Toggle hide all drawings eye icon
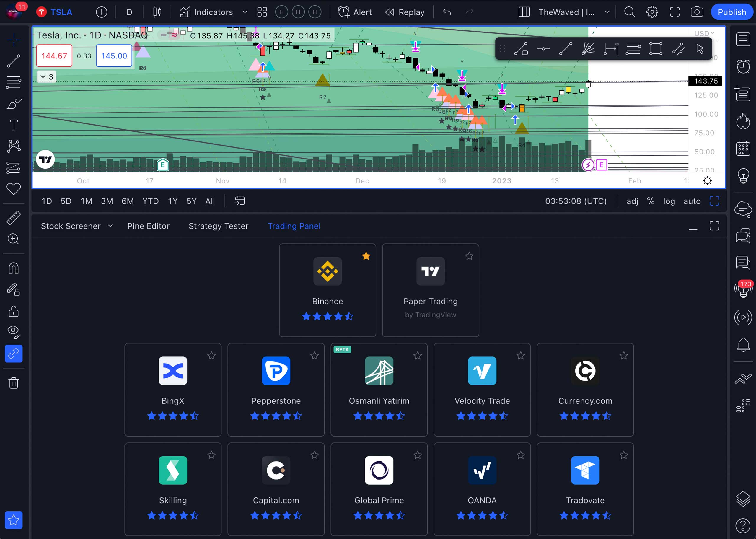This screenshot has width=756, height=539. tap(14, 332)
